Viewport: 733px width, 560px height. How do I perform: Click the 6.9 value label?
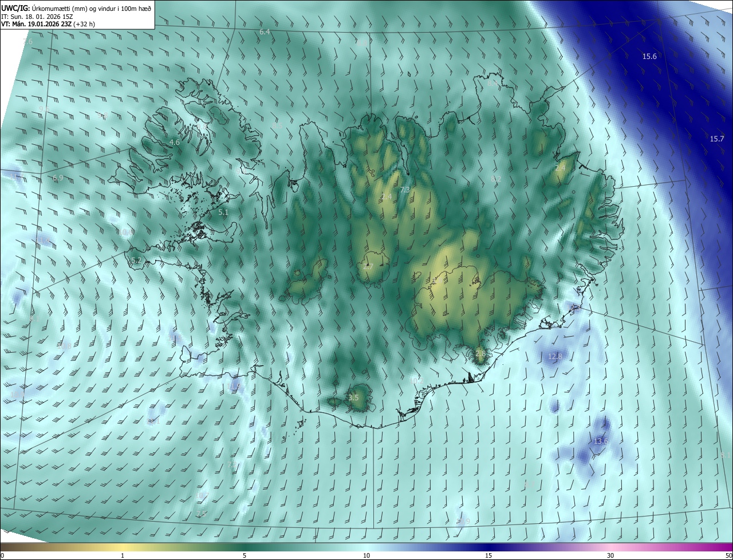click(57, 178)
